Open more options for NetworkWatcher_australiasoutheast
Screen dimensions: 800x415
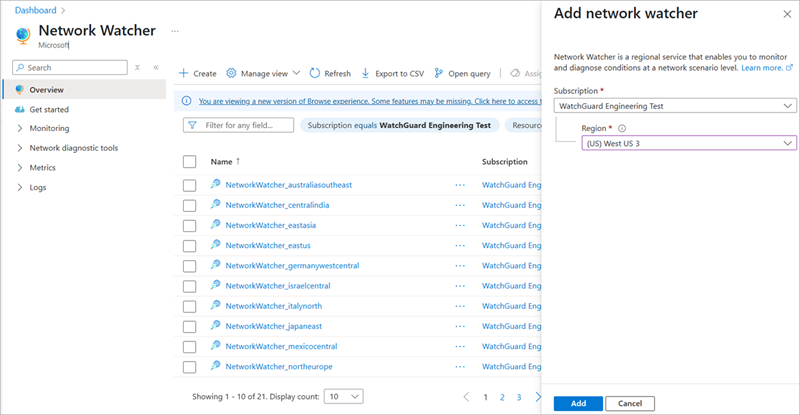(x=460, y=185)
